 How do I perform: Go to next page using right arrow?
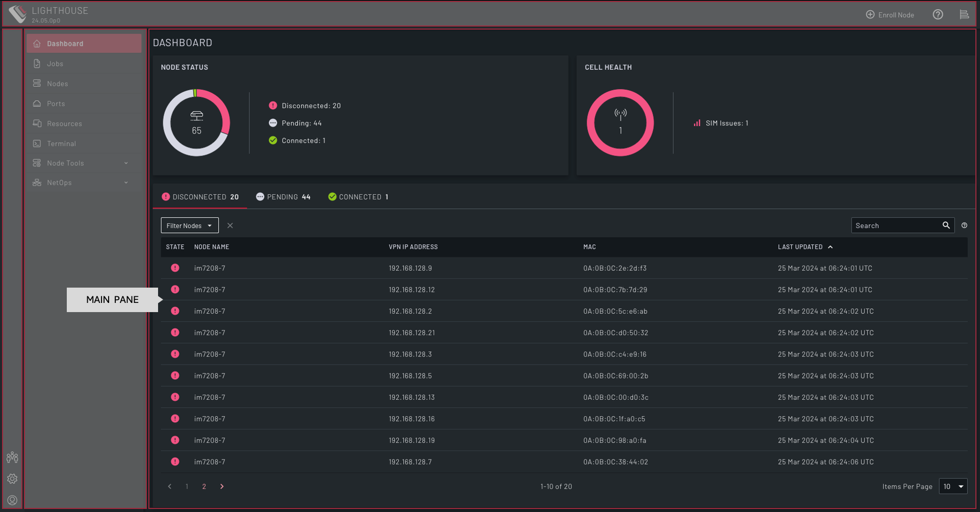[222, 487]
